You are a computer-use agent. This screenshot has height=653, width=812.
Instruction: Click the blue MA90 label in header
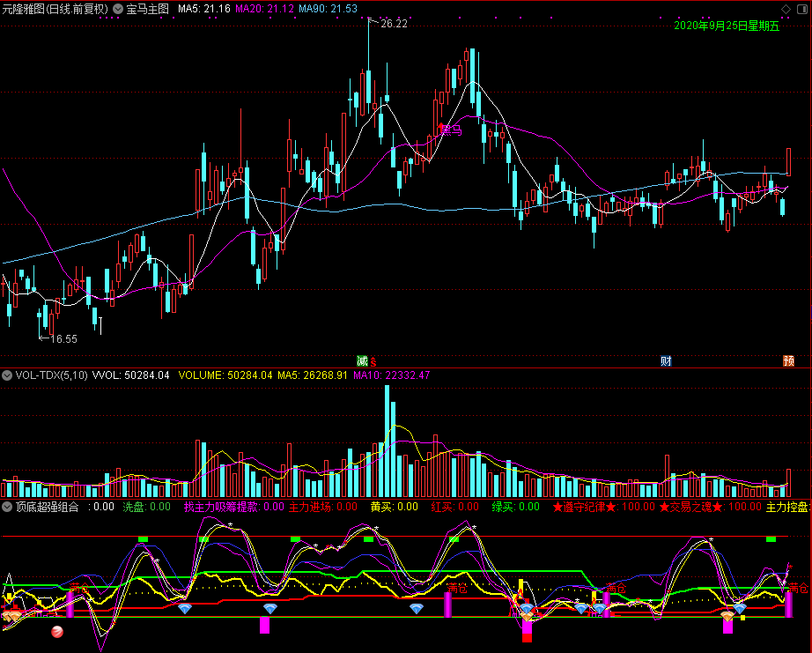click(x=328, y=9)
